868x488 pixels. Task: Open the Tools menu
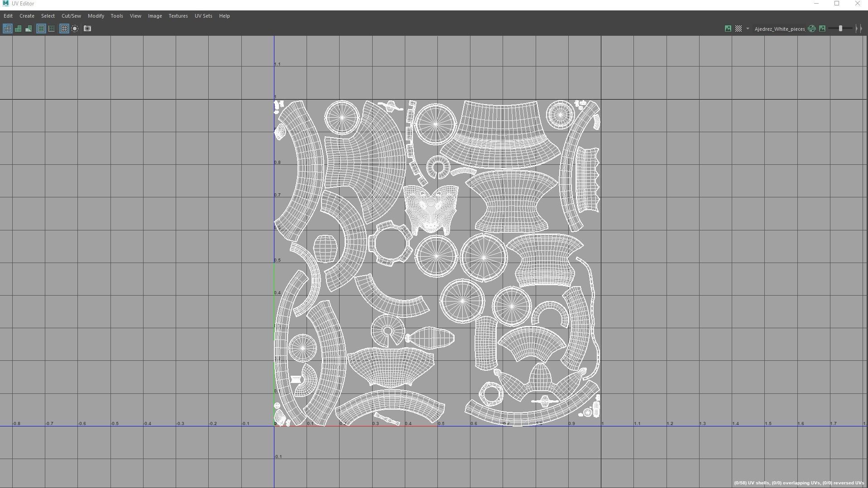pos(117,16)
